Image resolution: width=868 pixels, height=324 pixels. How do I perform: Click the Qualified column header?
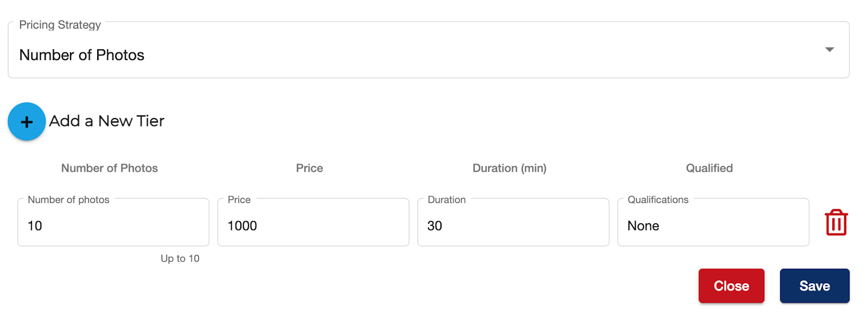tap(709, 168)
